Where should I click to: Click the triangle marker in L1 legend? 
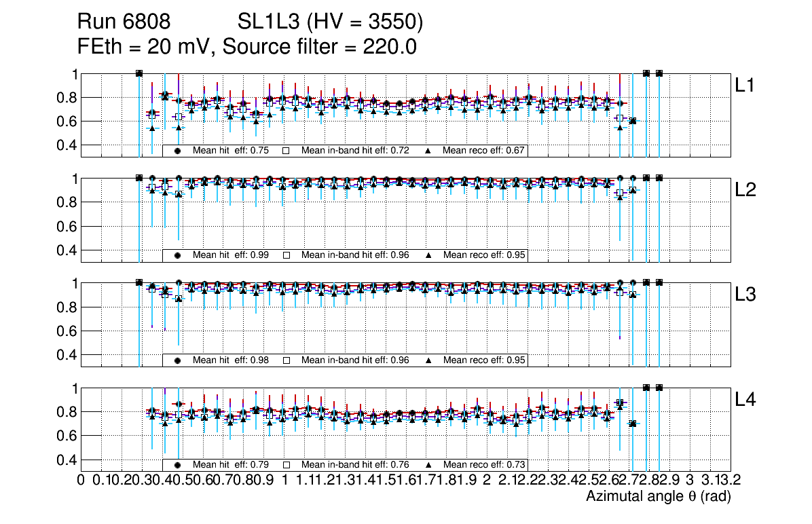[x=428, y=151]
